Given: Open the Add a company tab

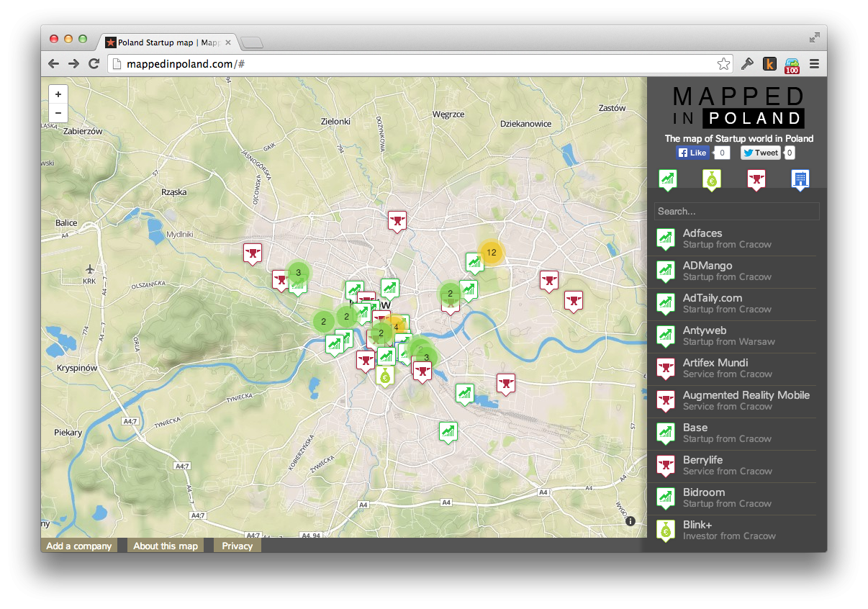Looking at the screenshot, I should pyautogui.click(x=78, y=546).
